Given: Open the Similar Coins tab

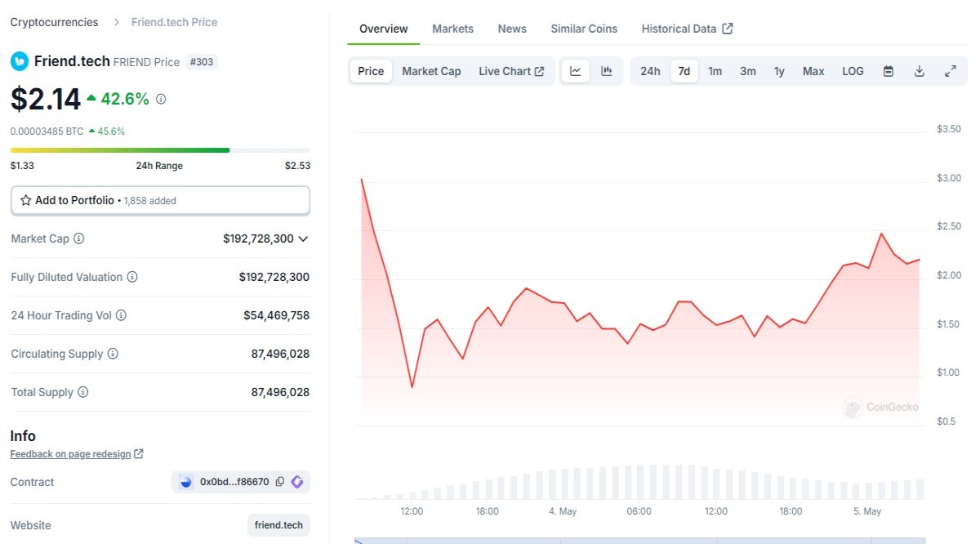Looking at the screenshot, I should click(584, 29).
